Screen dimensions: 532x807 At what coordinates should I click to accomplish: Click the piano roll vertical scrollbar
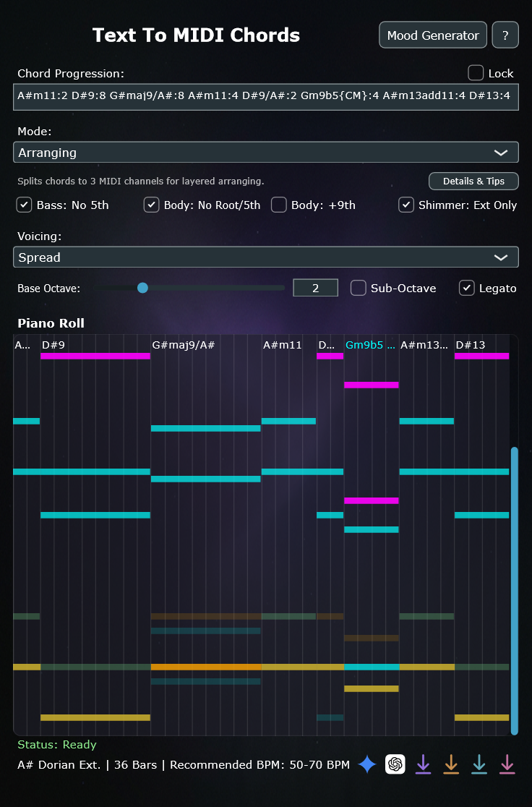(514, 590)
